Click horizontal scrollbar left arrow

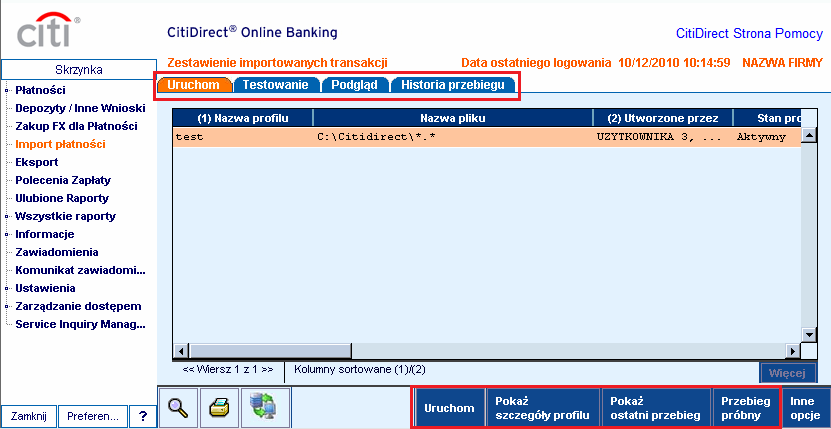[x=181, y=351]
